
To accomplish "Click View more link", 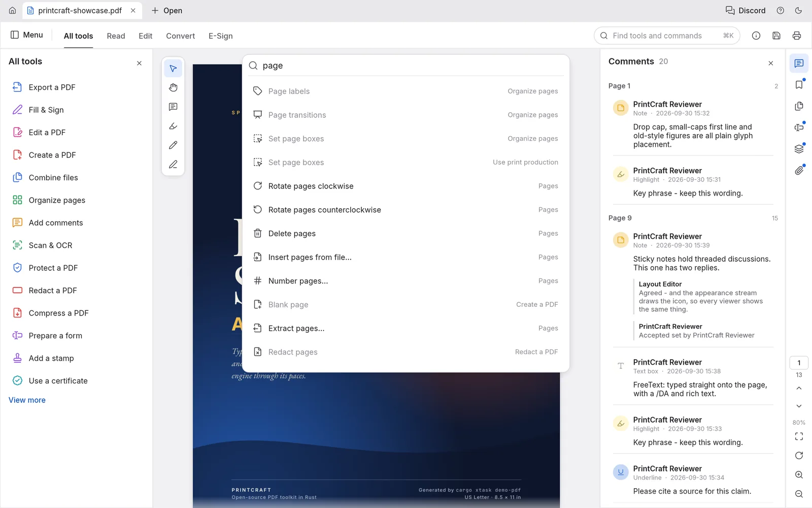I will [27, 400].
